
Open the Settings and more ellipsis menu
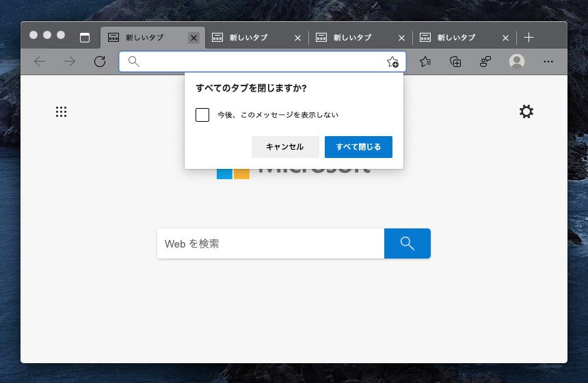tap(548, 62)
